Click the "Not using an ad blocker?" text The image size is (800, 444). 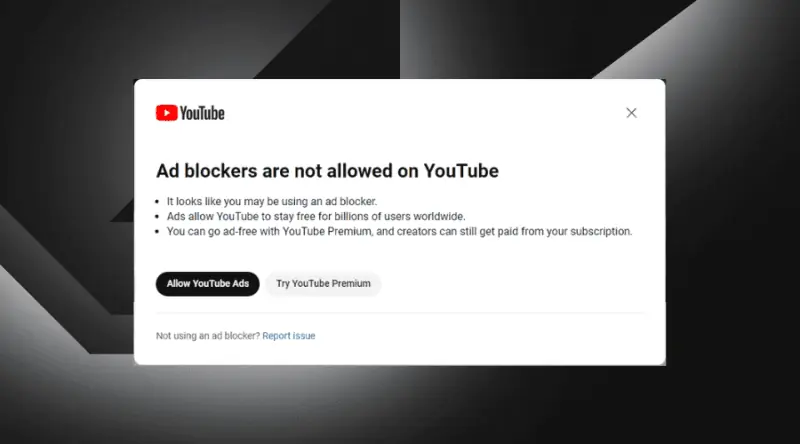pos(208,336)
